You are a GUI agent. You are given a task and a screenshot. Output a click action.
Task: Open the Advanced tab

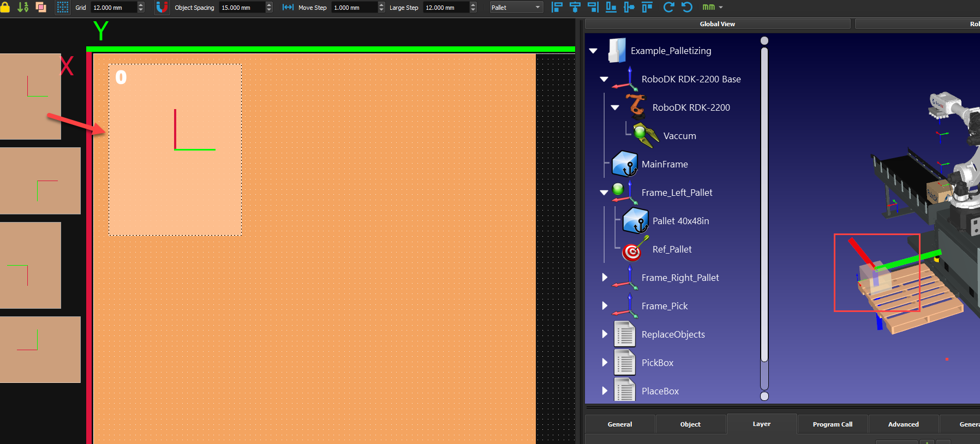pyautogui.click(x=903, y=424)
